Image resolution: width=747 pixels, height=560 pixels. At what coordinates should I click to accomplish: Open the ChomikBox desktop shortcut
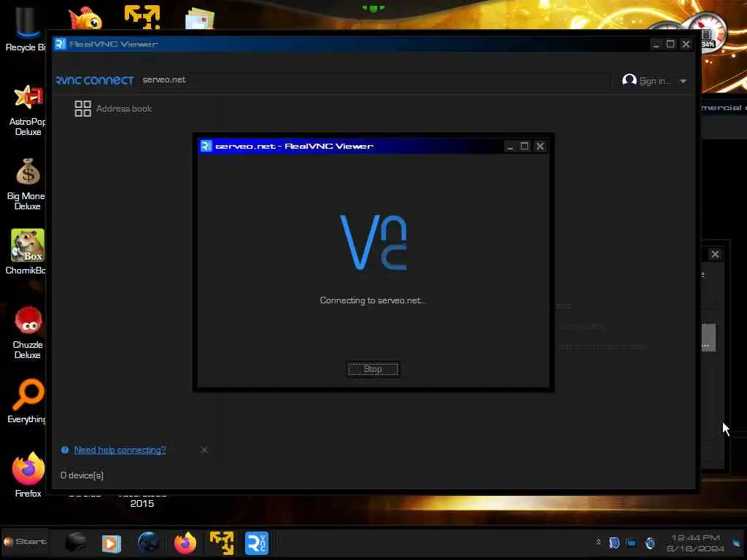click(26, 252)
